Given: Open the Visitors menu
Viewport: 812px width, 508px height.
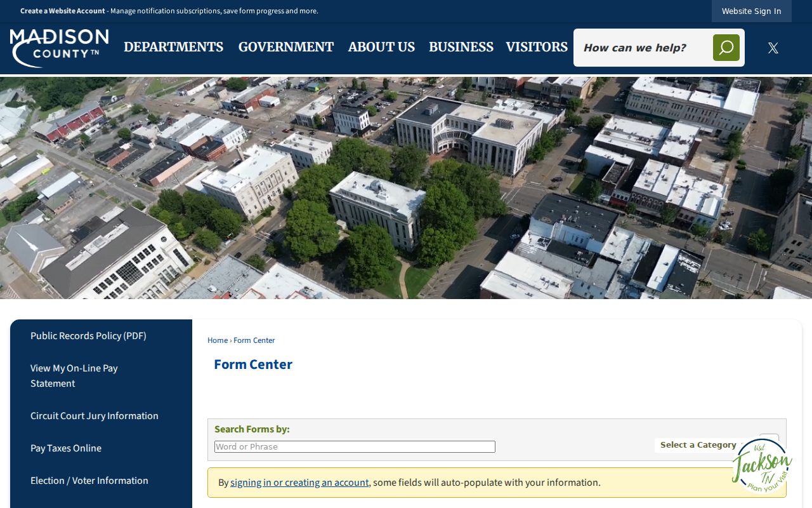Looking at the screenshot, I should 537,47.
